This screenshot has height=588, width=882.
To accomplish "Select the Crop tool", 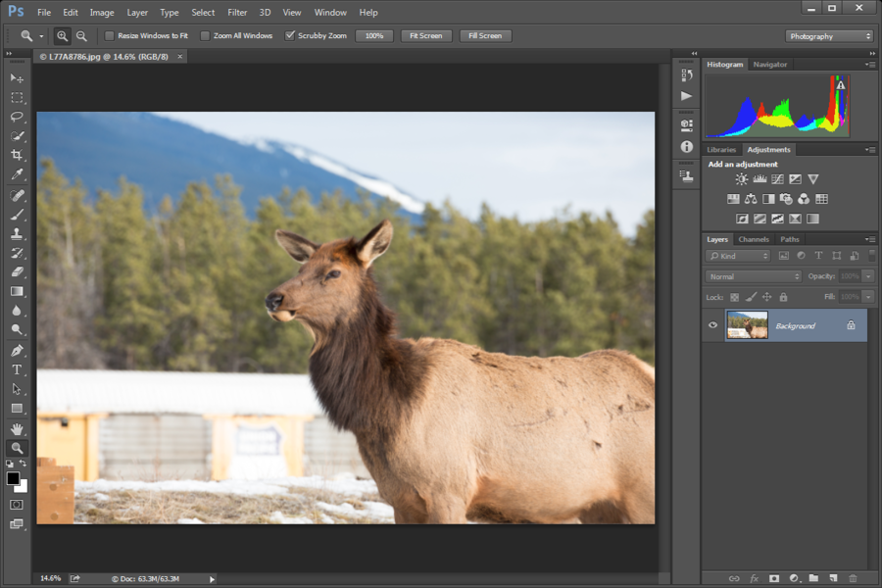I will coord(17,155).
